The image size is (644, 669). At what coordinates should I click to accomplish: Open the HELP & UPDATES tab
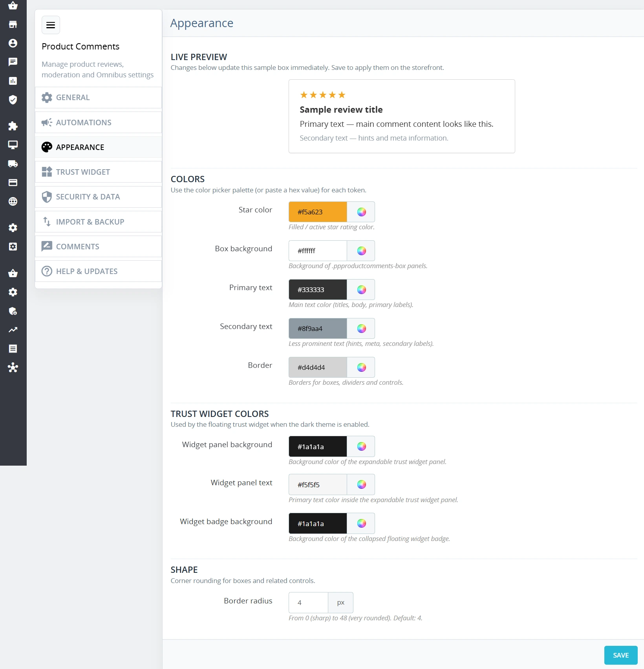[98, 271]
